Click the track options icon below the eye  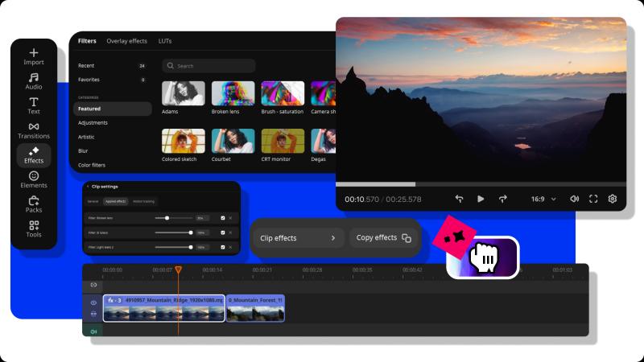click(x=93, y=314)
